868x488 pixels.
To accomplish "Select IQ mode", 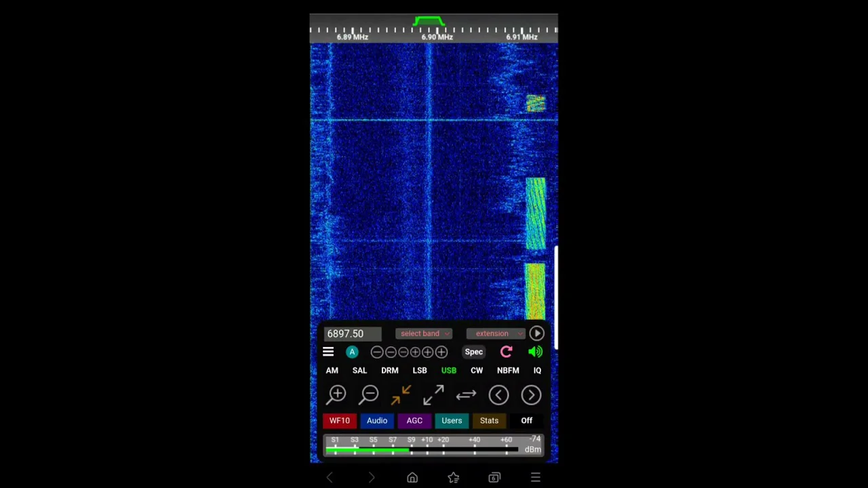I will (537, 371).
